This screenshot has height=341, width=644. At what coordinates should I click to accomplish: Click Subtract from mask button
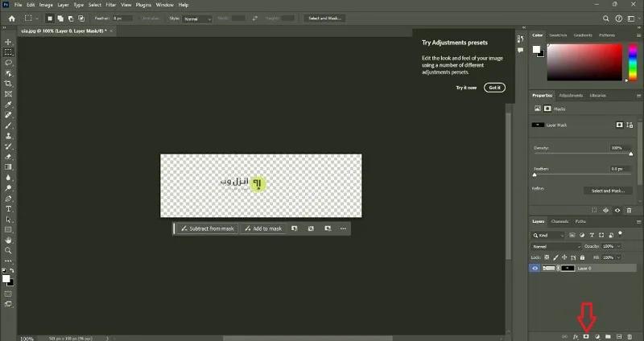point(208,228)
